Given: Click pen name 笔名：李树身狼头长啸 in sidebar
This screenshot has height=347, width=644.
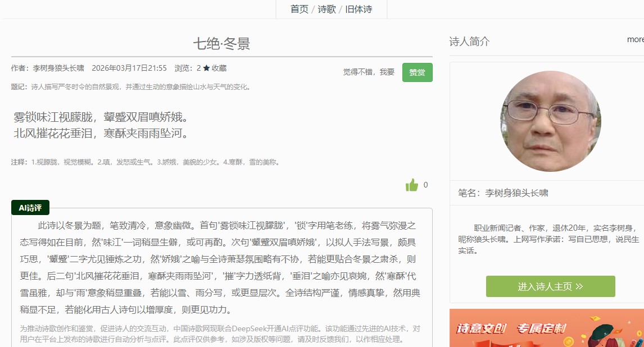Looking at the screenshot, I should (x=503, y=193).
